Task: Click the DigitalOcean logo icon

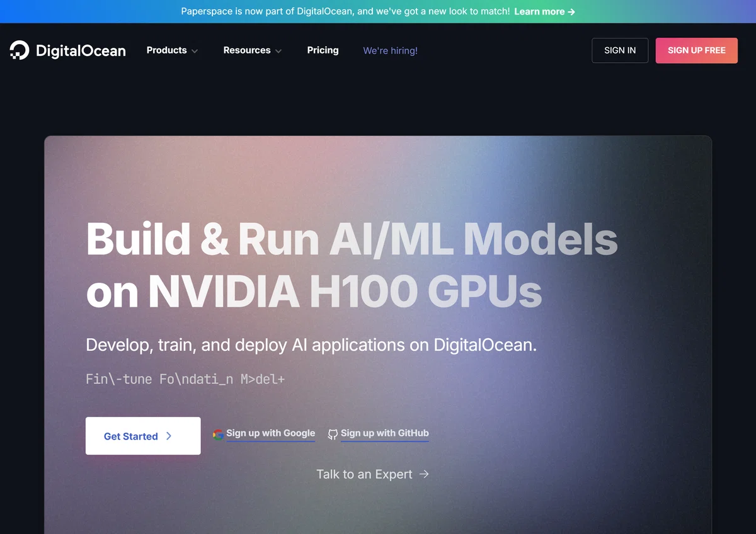Action: (x=20, y=50)
